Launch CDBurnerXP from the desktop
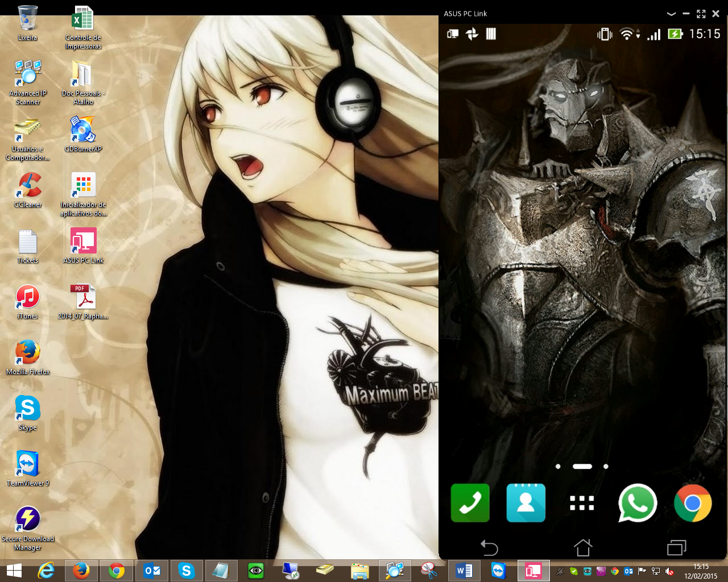 coord(83,134)
